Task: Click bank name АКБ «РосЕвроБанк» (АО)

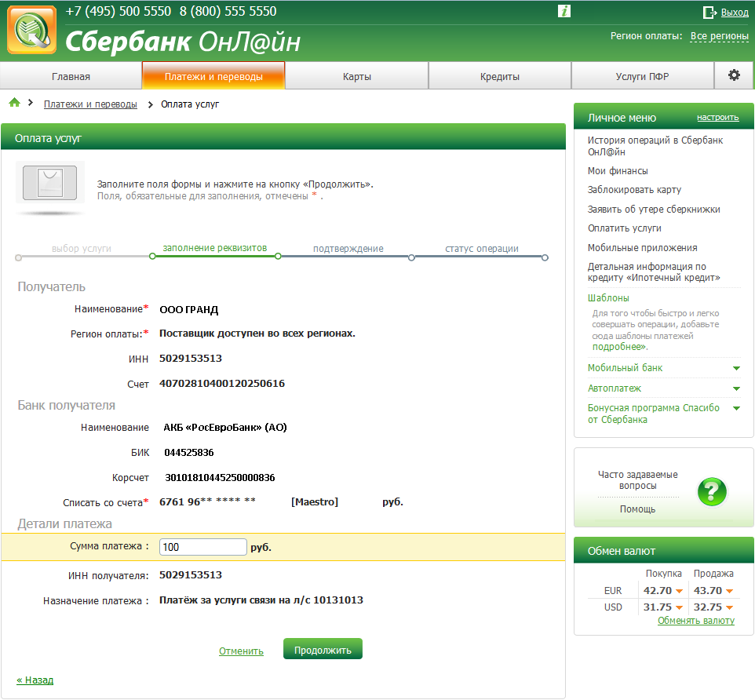Action: 225,428
